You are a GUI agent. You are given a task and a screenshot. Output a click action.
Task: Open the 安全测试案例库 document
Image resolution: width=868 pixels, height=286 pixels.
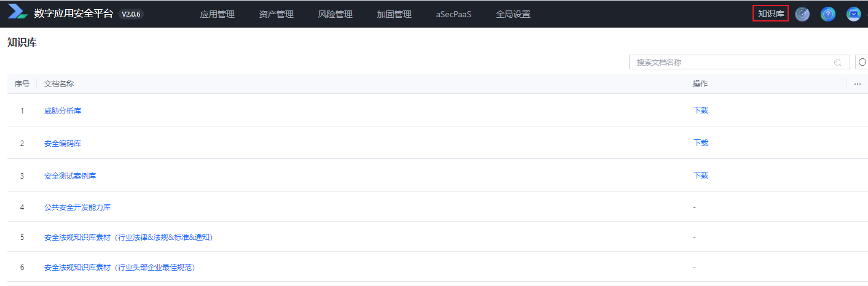pyautogui.click(x=70, y=176)
